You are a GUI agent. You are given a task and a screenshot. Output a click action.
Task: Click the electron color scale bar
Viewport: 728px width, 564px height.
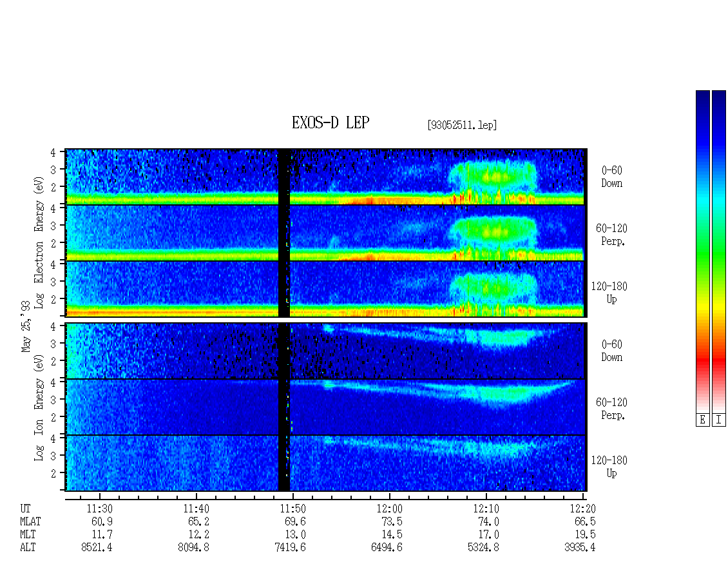tap(702, 251)
